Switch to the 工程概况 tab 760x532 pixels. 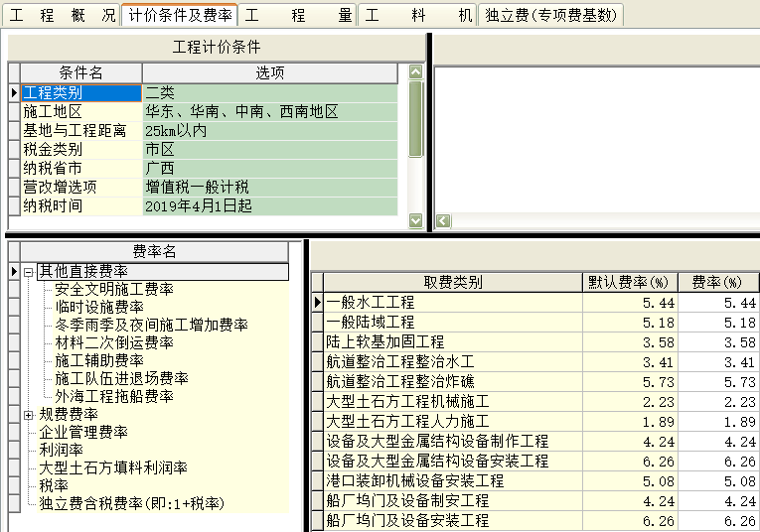tap(62, 15)
